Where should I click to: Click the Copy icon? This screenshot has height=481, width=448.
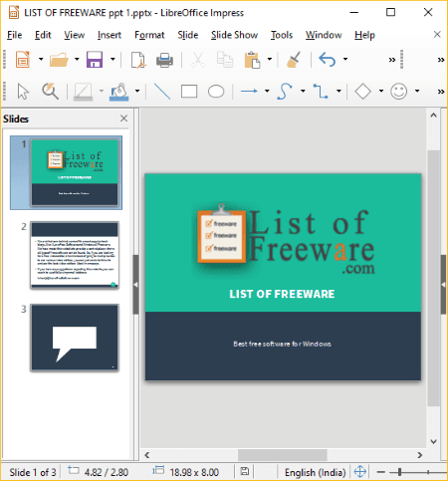click(225, 60)
